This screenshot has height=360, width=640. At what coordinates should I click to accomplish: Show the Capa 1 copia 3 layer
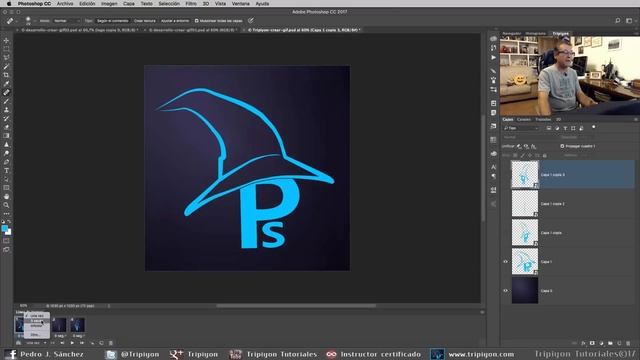click(505, 175)
